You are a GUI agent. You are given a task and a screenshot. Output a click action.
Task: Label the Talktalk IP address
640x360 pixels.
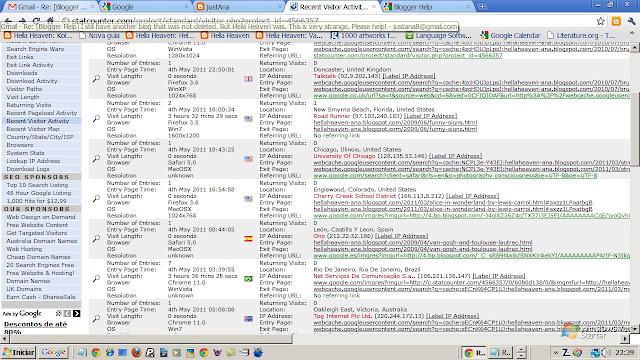click(x=409, y=76)
